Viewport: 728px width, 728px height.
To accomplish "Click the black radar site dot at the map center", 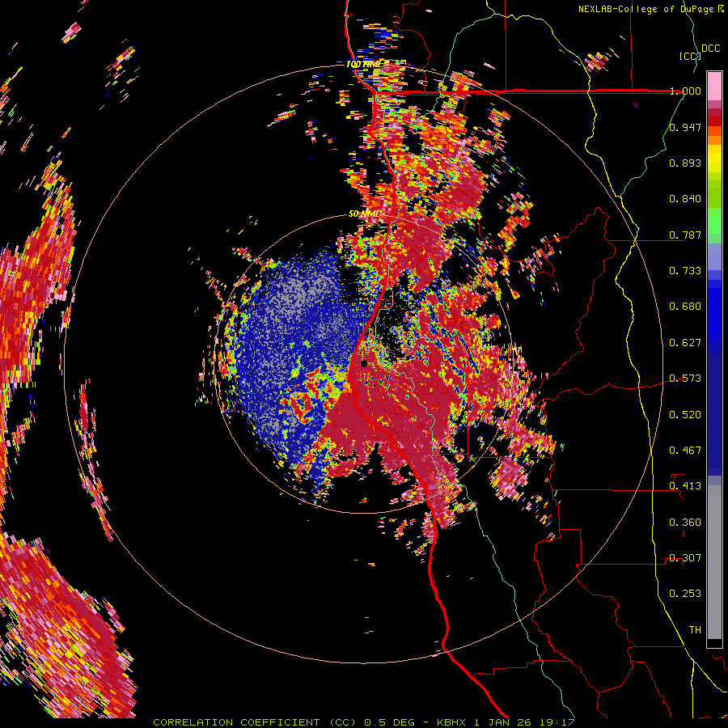I will (x=364, y=363).
